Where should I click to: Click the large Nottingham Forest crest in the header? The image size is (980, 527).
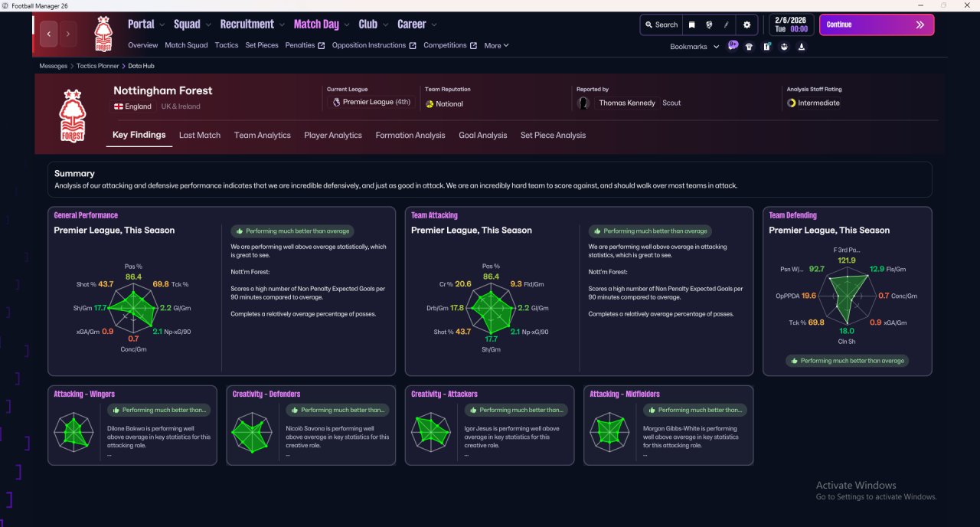tap(72, 116)
